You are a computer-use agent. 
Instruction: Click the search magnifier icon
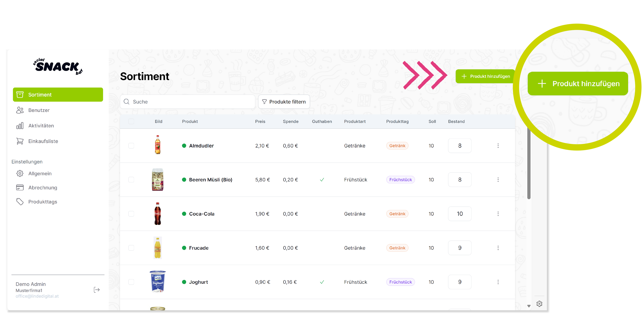126,101
